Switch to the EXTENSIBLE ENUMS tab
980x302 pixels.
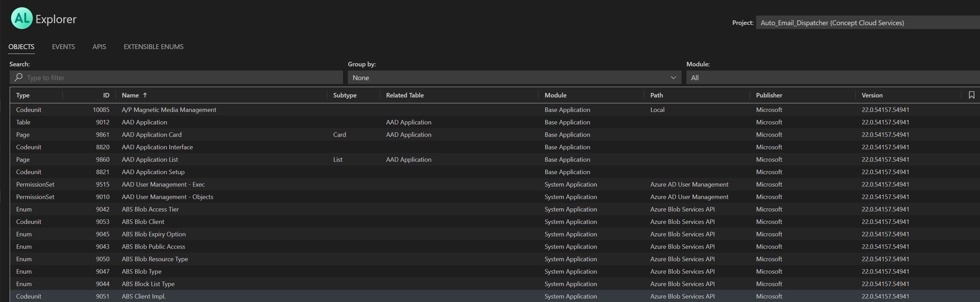tap(154, 47)
